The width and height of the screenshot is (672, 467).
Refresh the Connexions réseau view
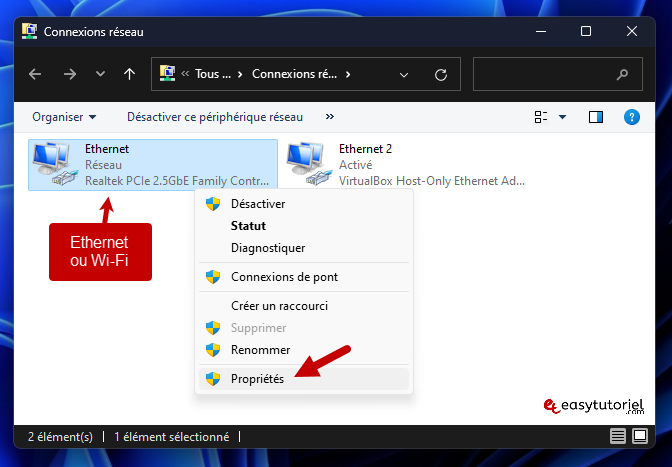(x=441, y=75)
